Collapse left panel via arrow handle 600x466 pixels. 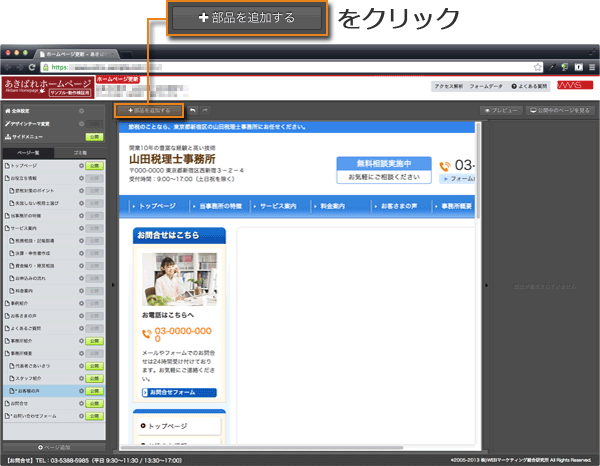tap(113, 285)
